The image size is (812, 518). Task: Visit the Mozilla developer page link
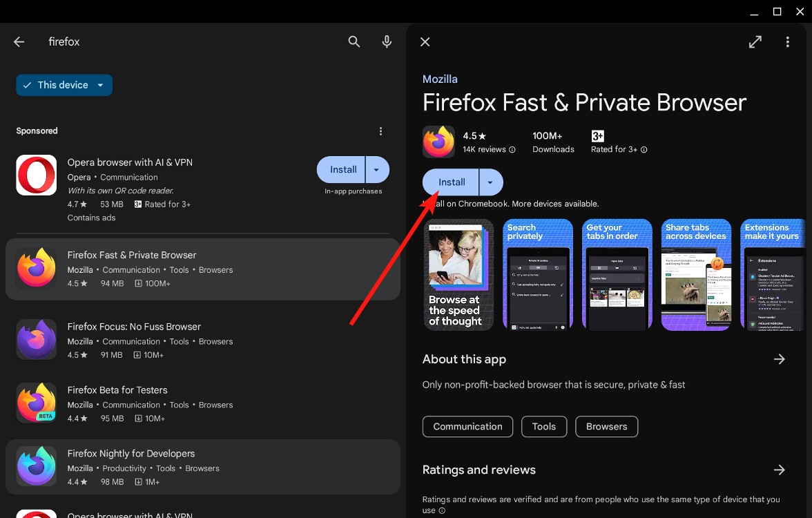tap(440, 79)
